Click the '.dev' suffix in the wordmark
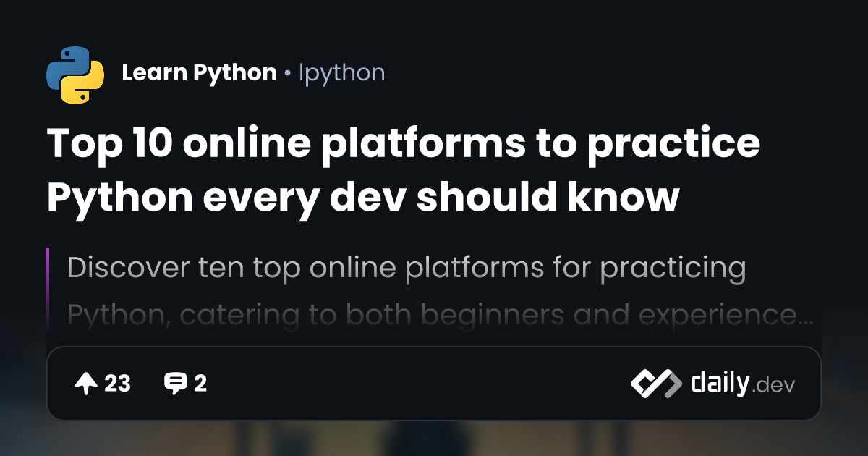This screenshot has height=456, width=868. pyautogui.click(x=773, y=386)
